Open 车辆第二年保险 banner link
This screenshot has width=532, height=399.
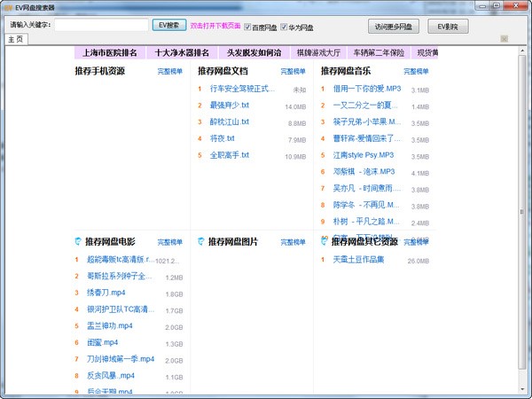coord(379,52)
